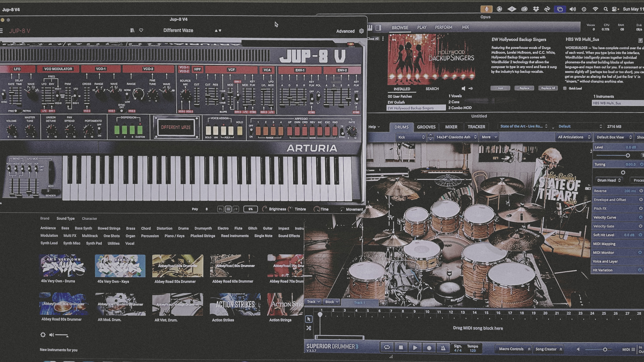Toggle the arpeggio OFF/ON switch
This screenshot has height=362, width=644.
click(x=251, y=131)
